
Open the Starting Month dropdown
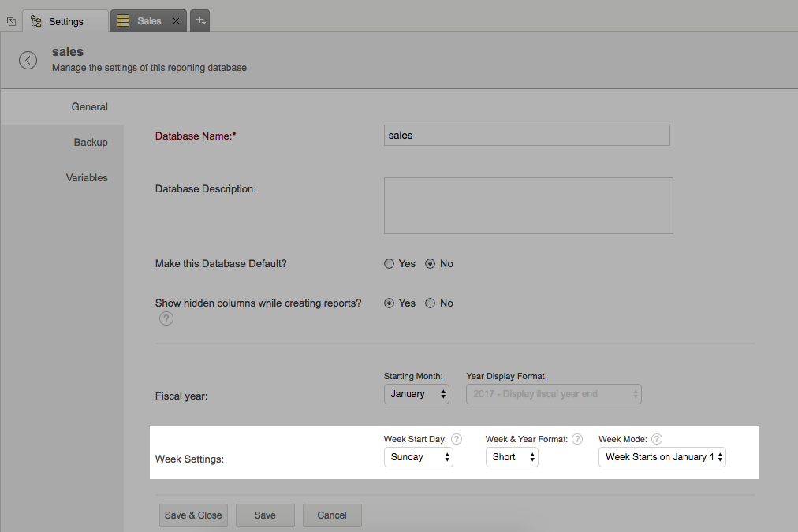point(416,394)
